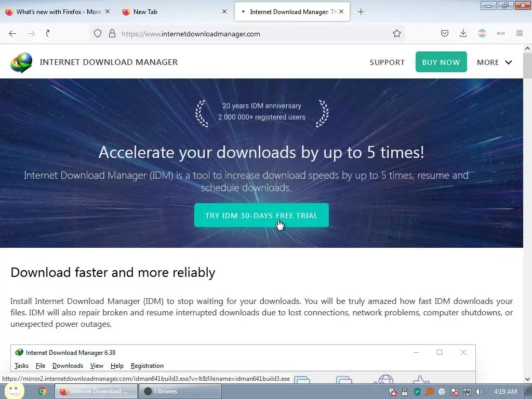Open the network tray icon
Image resolution: width=532 pixels, height=399 pixels.
(x=467, y=392)
